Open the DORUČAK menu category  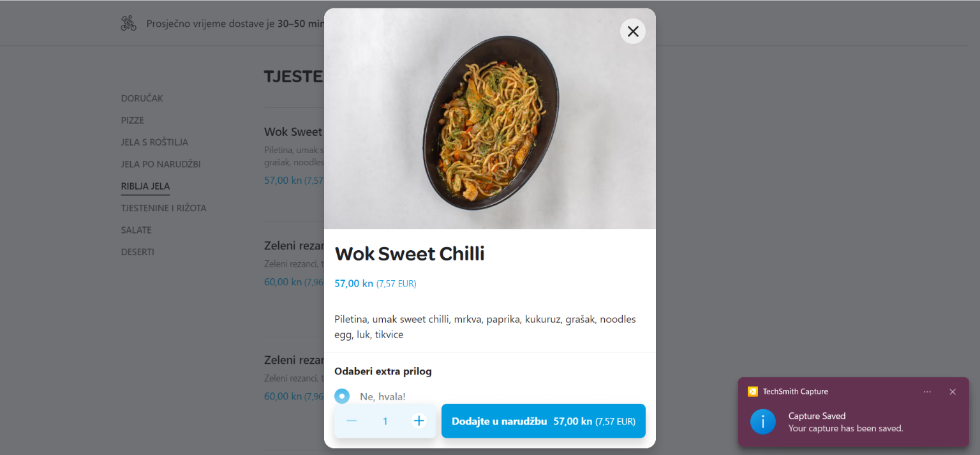click(142, 98)
